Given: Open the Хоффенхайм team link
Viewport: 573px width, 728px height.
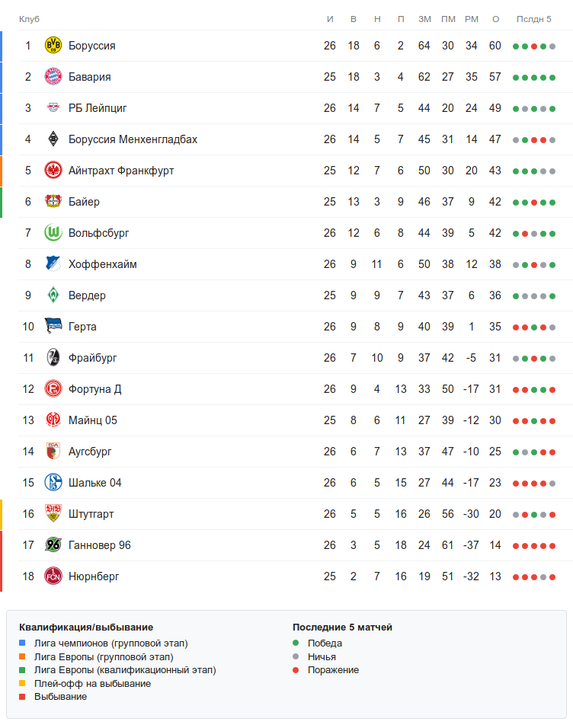Looking at the screenshot, I should coord(102,264).
